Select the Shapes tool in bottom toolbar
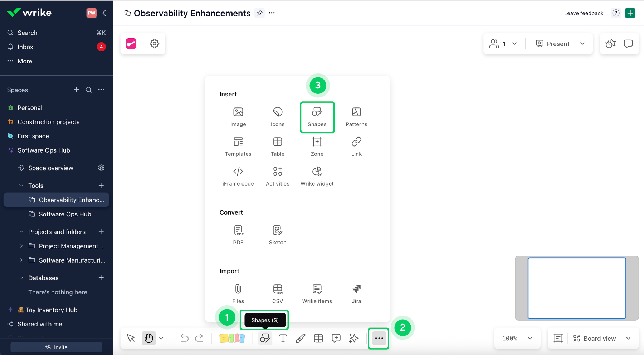 point(265,338)
